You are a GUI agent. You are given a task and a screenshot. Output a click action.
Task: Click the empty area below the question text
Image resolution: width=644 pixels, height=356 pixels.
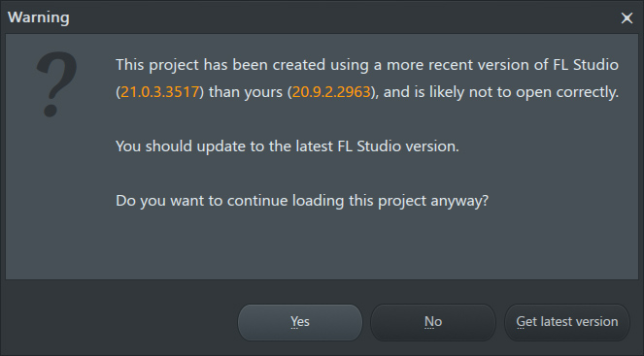pos(322,246)
